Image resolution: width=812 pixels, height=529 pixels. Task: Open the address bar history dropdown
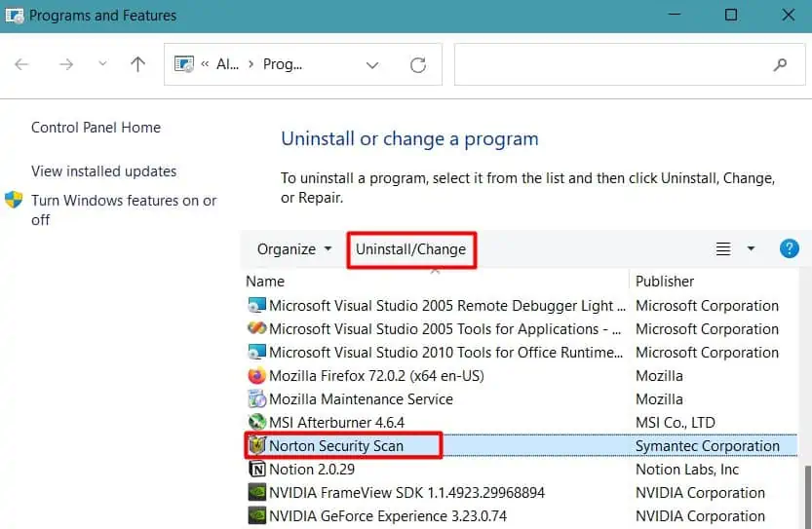[371, 65]
